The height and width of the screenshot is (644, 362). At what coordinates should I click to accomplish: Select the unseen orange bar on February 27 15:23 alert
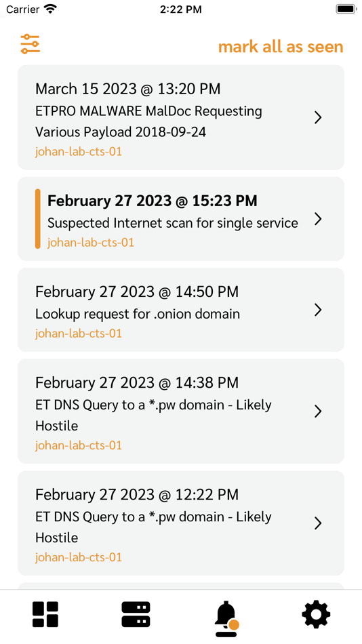pos(38,219)
